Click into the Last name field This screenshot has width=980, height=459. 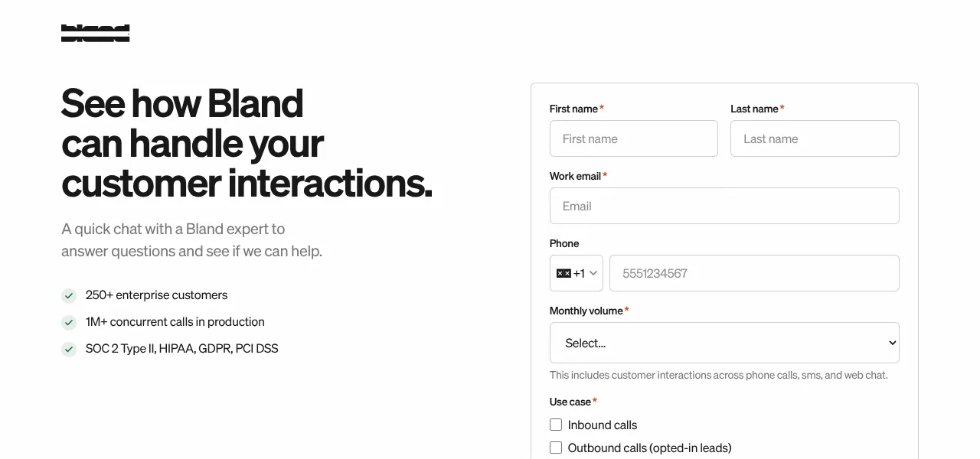point(815,138)
